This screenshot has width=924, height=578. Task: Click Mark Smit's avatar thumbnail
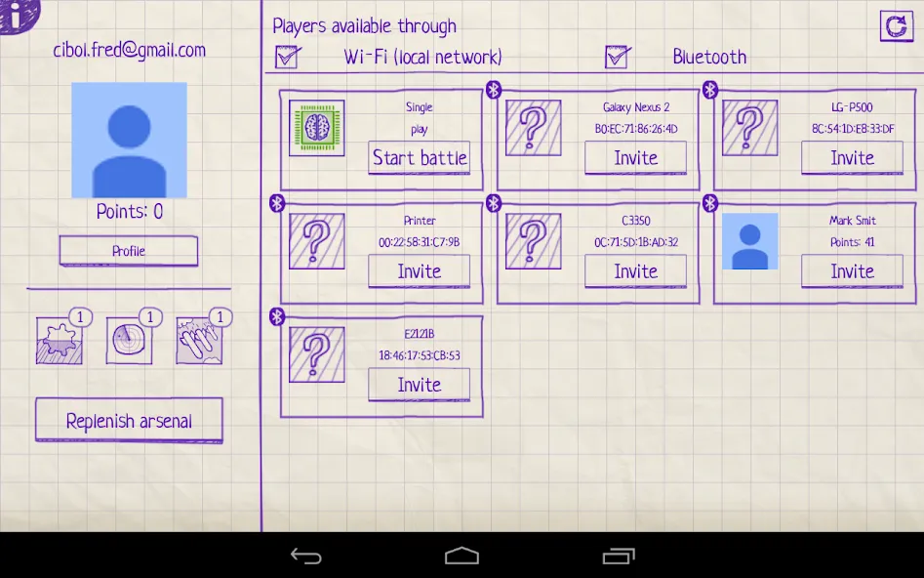(749, 240)
